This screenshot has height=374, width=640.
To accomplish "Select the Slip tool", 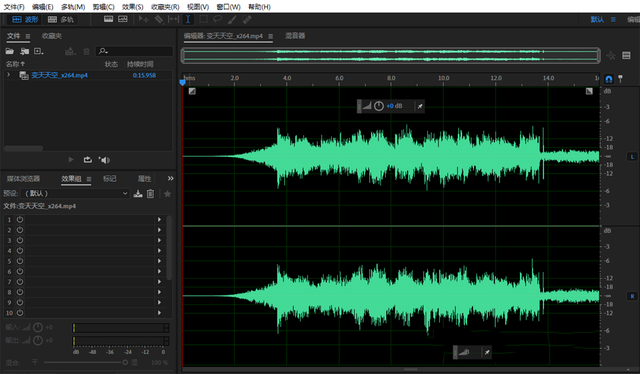I will (x=173, y=19).
